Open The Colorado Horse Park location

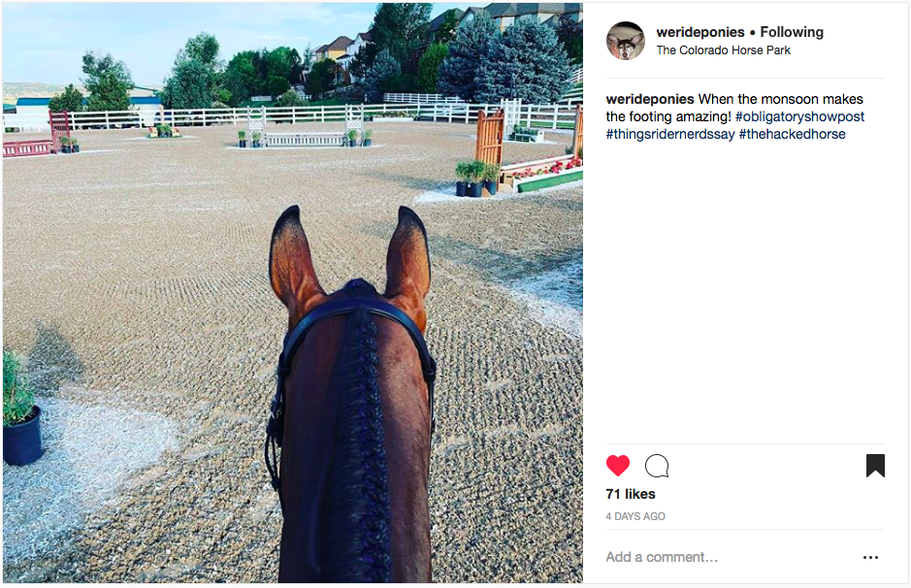(724, 50)
